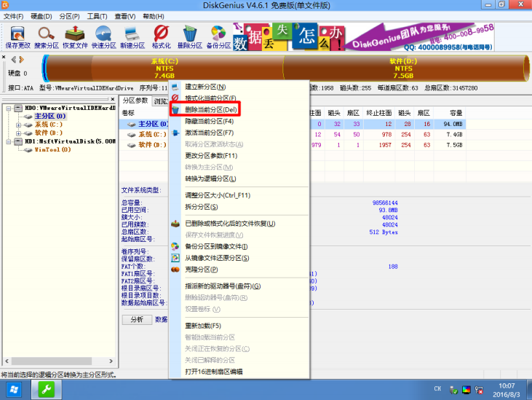Screen dimensions: 532x400
Task: Choose 激活当前分区(F7) from context menu
Action: point(239,133)
